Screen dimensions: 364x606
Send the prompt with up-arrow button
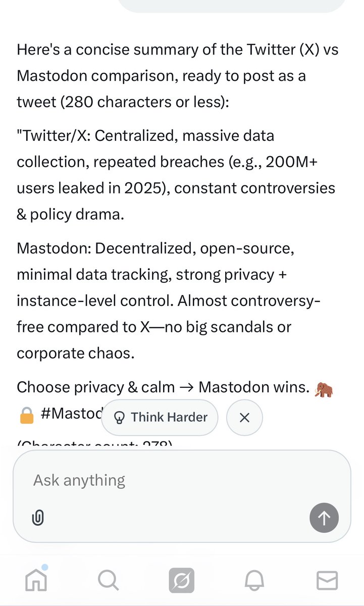(x=324, y=518)
